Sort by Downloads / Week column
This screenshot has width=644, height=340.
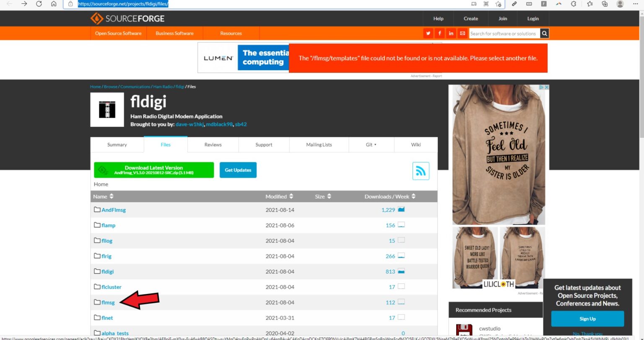point(390,196)
